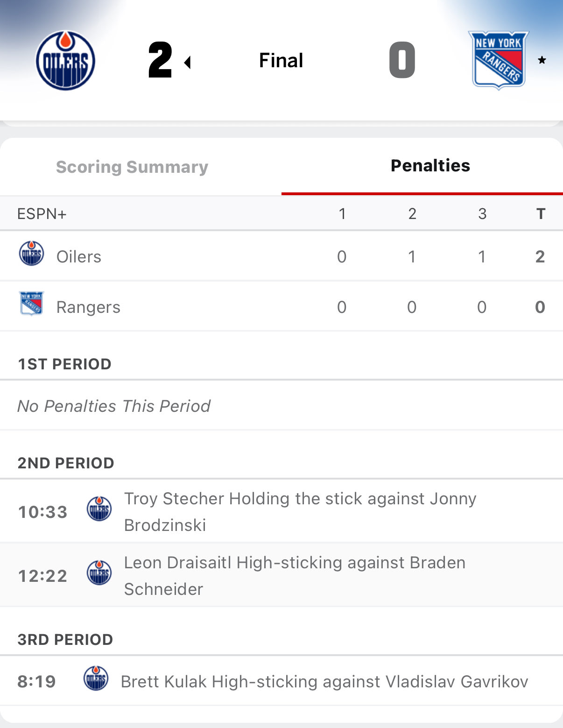Switch to the Scoring Summary tab
563x728 pixels.
[132, 167]
